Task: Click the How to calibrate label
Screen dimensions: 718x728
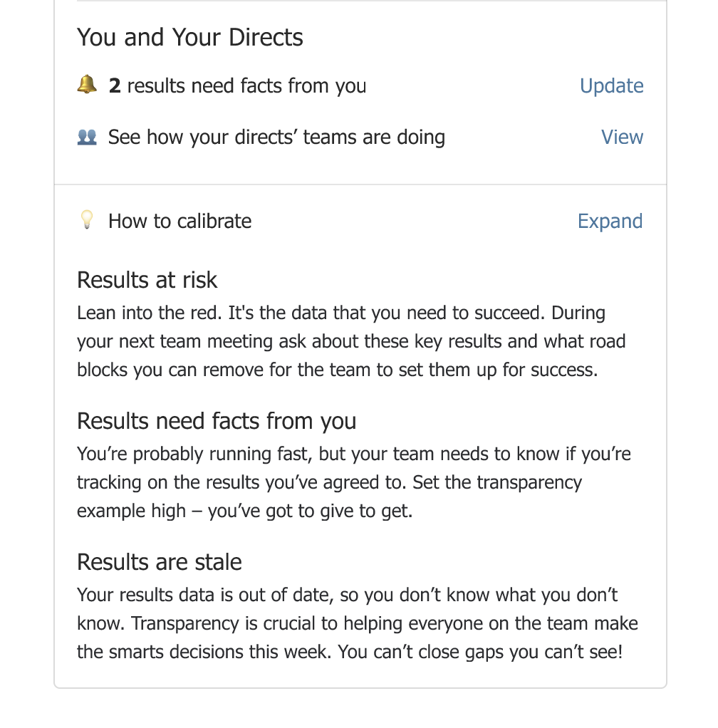Action: (179, 221)
